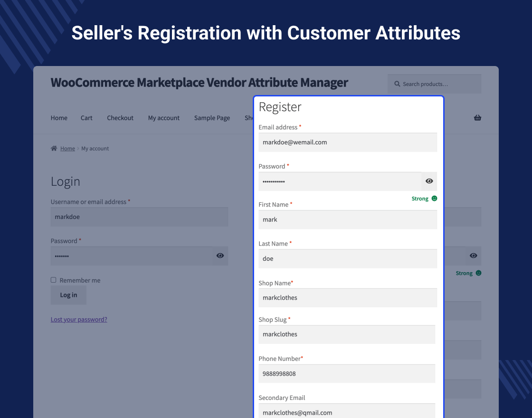Screen dimensions: 532x418
Task: Enable the Remember me checkbox
Action: click(x=54, y=280)
